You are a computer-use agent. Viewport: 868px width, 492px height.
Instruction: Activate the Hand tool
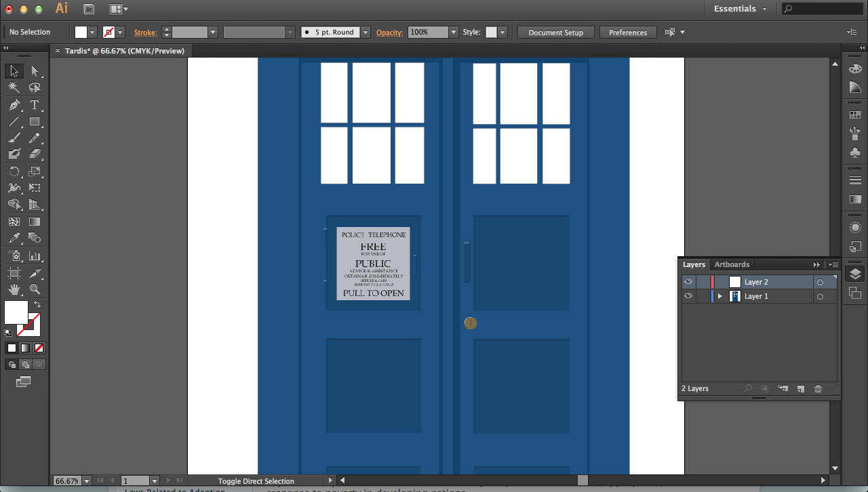coord(14,289)
